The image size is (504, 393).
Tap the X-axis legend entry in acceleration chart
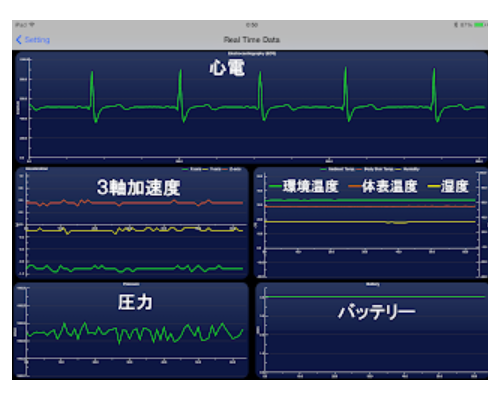[x=192, y=169]
